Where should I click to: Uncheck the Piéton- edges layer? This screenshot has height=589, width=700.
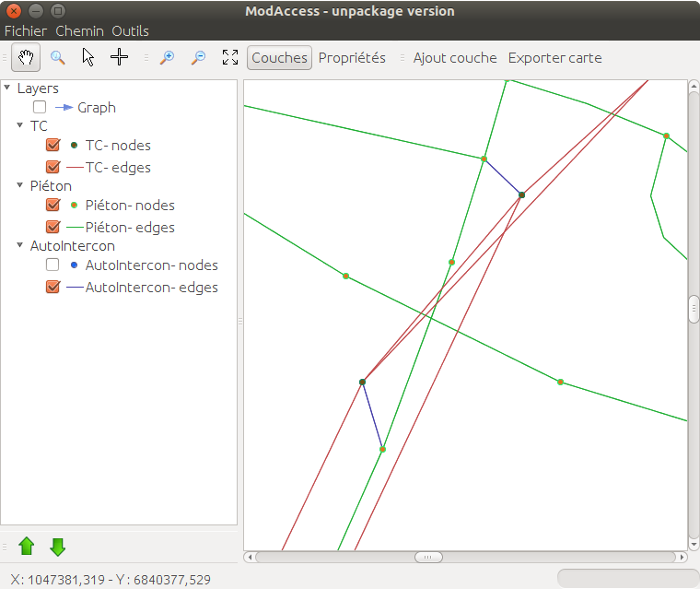point(52,227)
